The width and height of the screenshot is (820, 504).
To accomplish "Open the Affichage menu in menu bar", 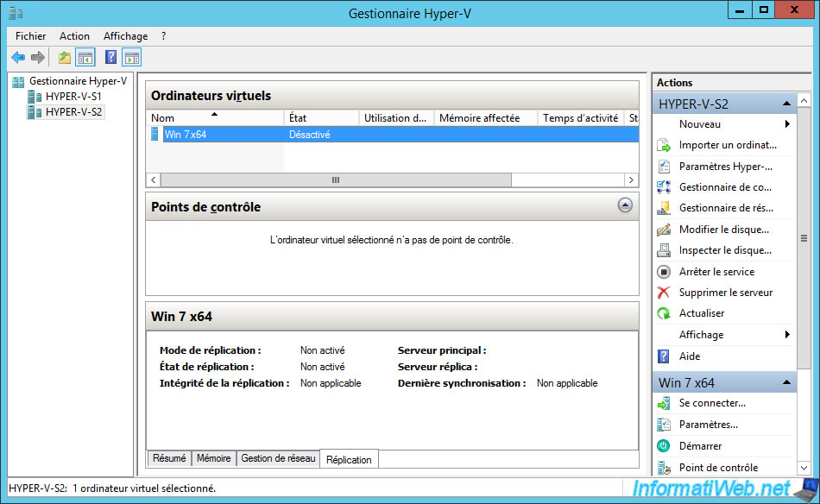I will point(125,36).
